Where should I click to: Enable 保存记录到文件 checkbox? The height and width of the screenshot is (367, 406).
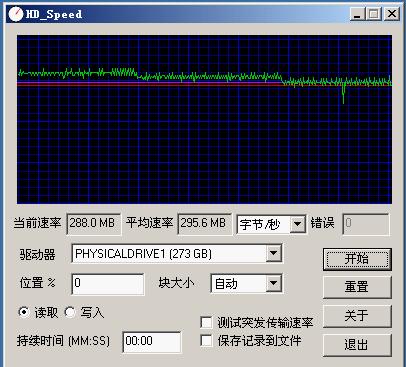point(206,341)
